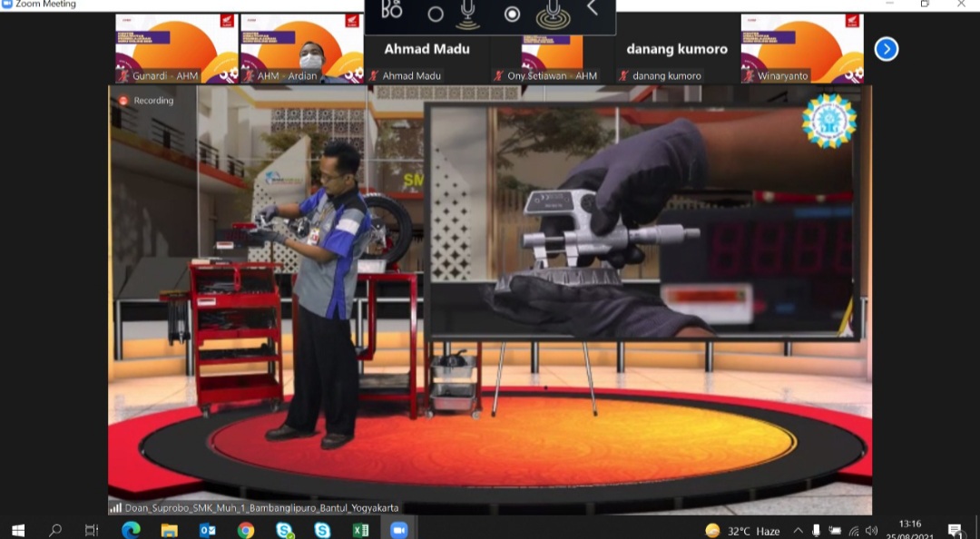Open Outlook from the taskbar
The image size is (980, 539).
pos(208,530)
